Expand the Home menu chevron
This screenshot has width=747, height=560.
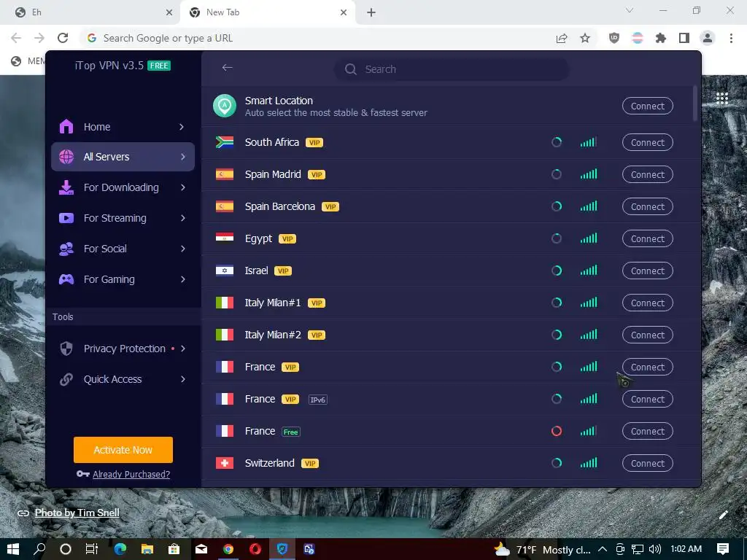tap(182, 127)
